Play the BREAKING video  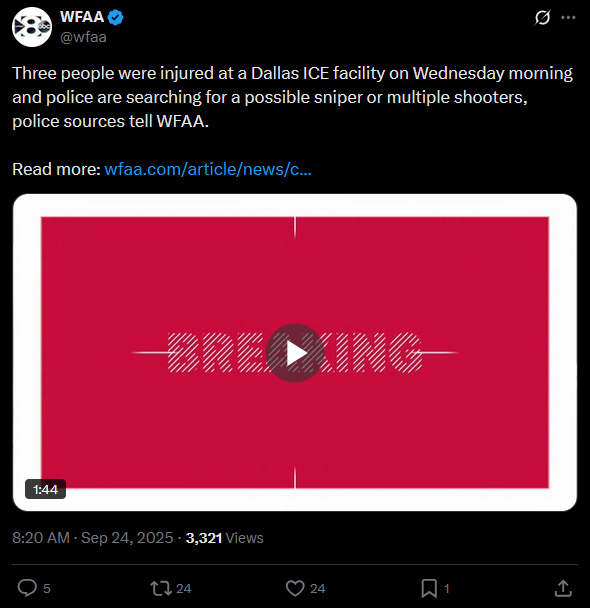click(295, 353)
